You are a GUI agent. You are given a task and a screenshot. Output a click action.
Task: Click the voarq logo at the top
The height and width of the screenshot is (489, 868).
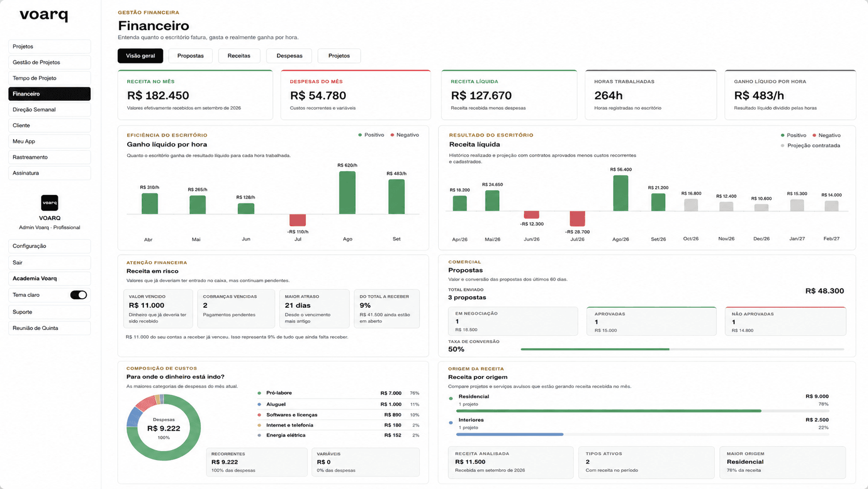click(44, 15)
